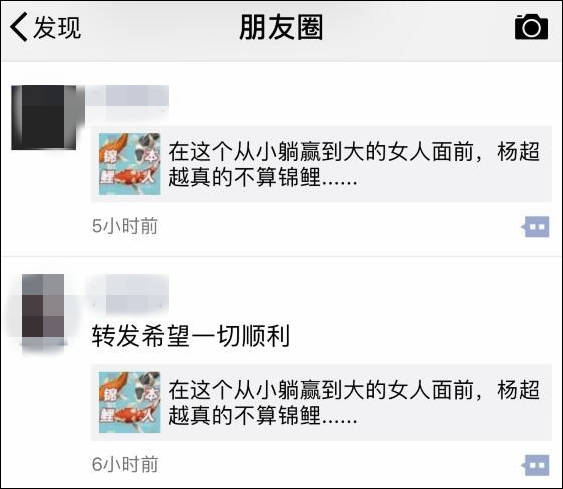Tap first article's second line 越真的不算锦鲤
Screen dimensions: 563x489
coord(263,177)
